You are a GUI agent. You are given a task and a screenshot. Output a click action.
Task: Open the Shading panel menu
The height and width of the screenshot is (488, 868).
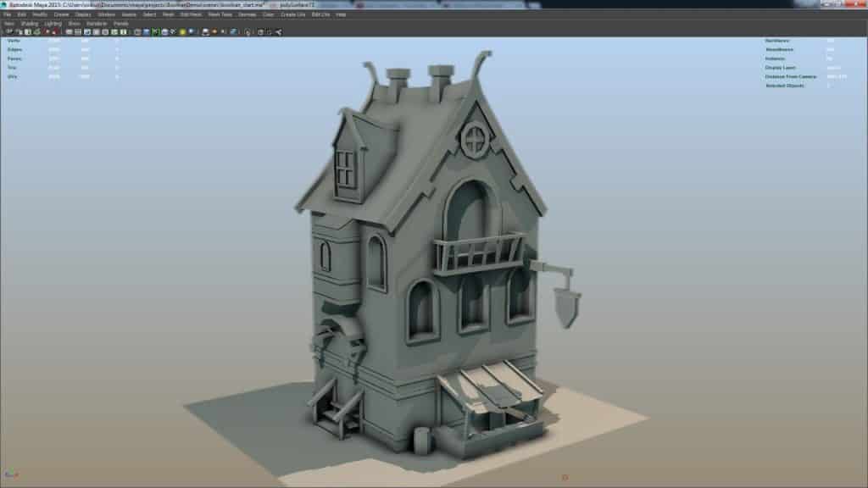(x=30, y=23)
